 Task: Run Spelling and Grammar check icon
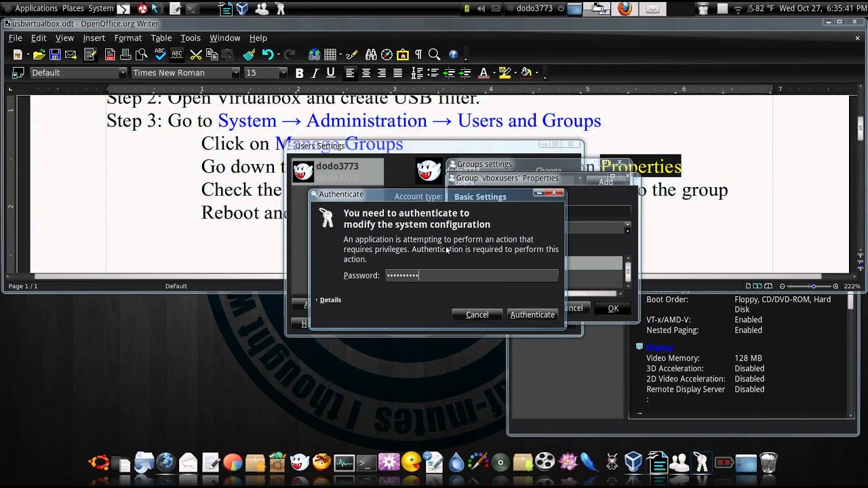(x=160, y=54)
